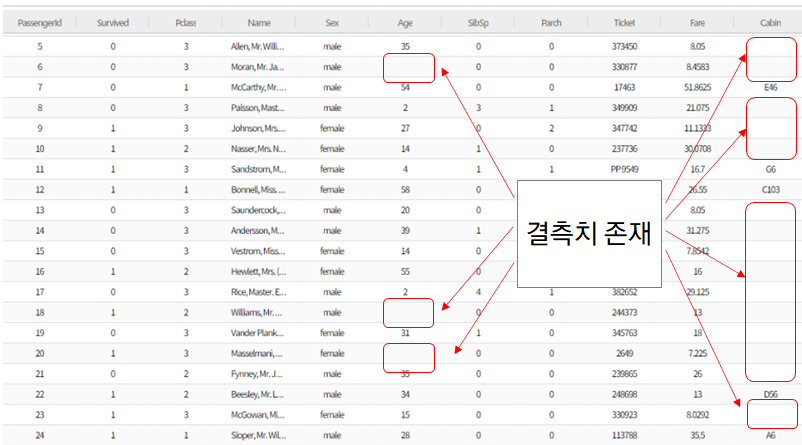This screenshot has height=445, width=802.
Task: Select the Sex column header
Action: 332,23
